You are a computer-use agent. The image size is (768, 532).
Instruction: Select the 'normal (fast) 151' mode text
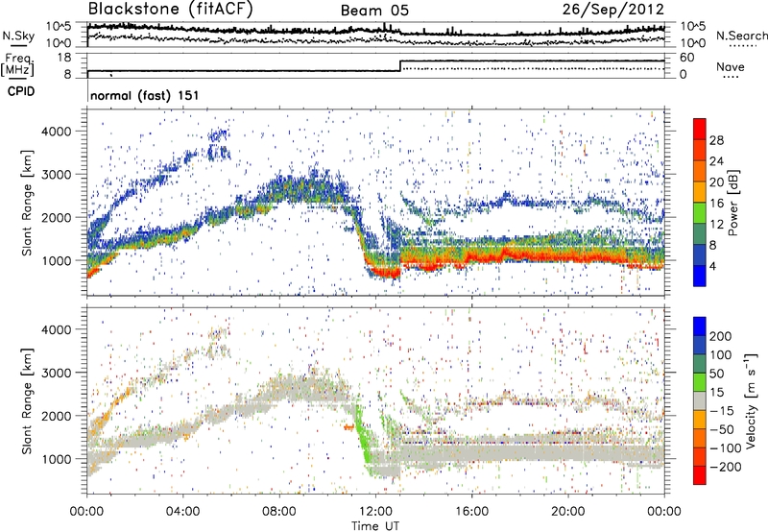[x=145, y=95]
